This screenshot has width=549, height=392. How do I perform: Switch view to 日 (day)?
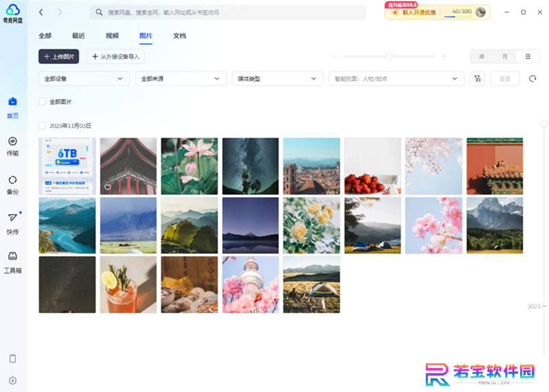tap(528, 56)
